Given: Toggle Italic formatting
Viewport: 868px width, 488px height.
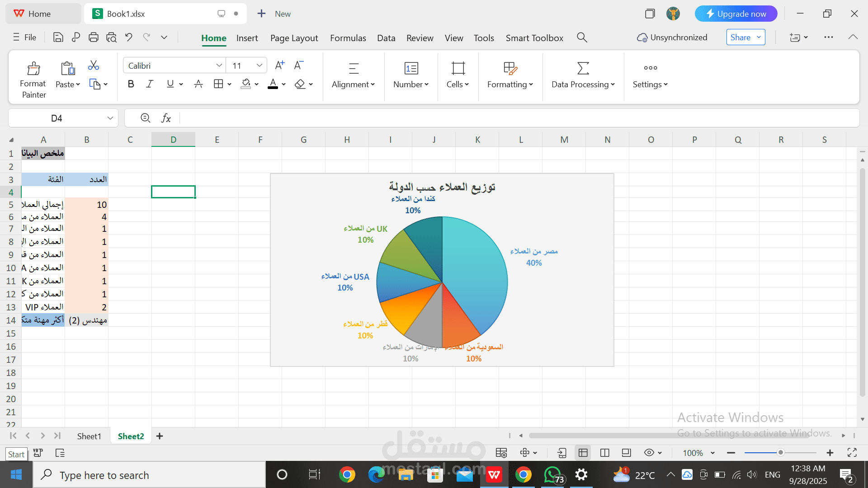Looking at the screenshot, I should point(150,84).
